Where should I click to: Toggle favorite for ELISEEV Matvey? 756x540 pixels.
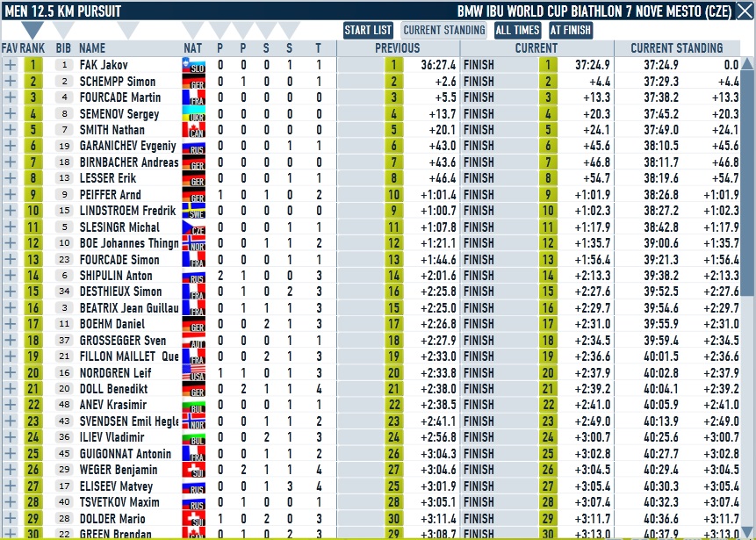click(x=11, y=486)
